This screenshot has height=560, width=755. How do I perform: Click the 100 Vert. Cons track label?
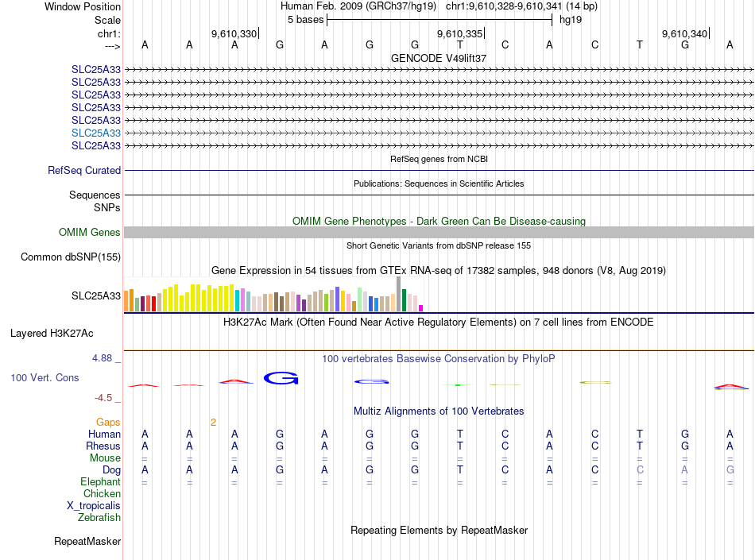point(45,377)
